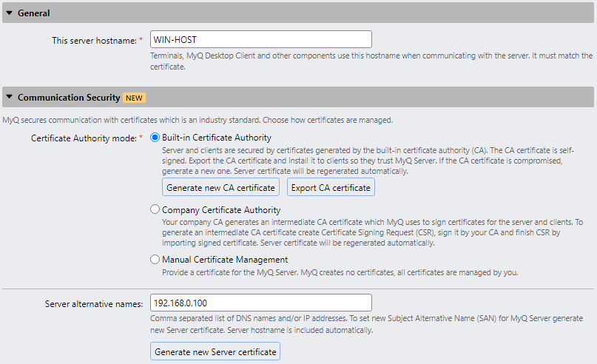
Task: Click the NEW badge beside Communication Security
Action: (134, 98)
